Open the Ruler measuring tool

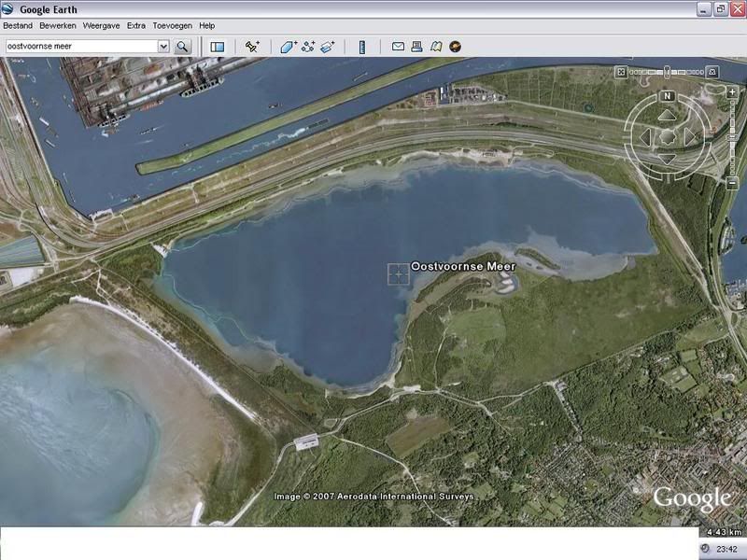coord(361,46)
